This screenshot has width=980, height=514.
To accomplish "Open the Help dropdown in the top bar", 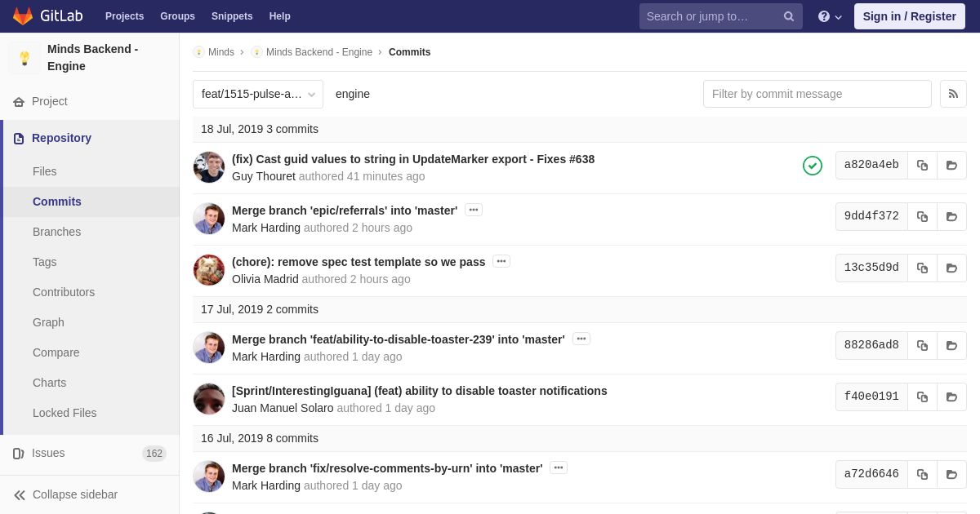I will pyautogui.click(x=280, y=16).
